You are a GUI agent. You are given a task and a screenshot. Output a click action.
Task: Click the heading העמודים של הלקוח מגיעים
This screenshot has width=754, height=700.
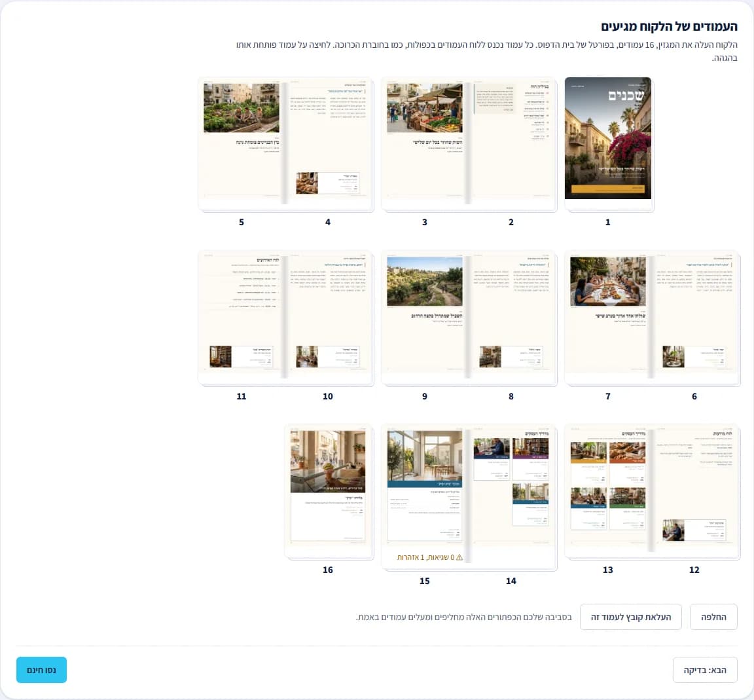tap(669, 26)
